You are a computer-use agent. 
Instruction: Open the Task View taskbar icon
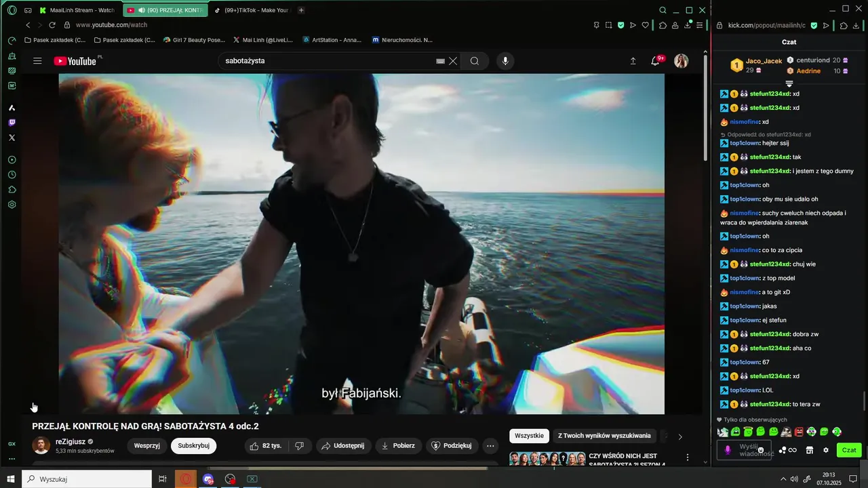[x=163, y=479]
